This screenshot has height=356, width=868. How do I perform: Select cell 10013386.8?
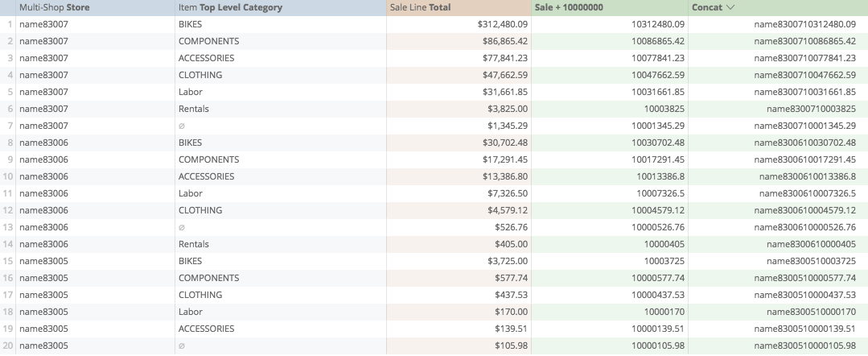click(610, 176)
